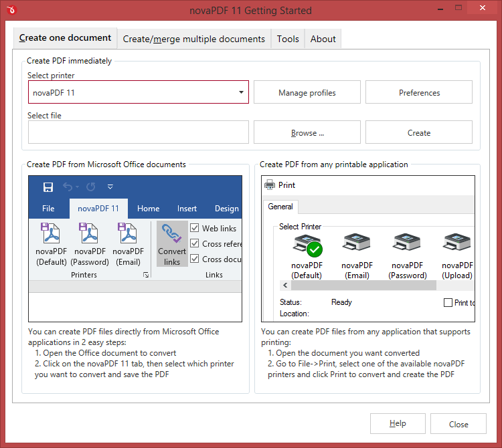The image size is (502, 448).
Task: Click novaPDF 11 ribbon tab in preview
Action: pos(98,209)
